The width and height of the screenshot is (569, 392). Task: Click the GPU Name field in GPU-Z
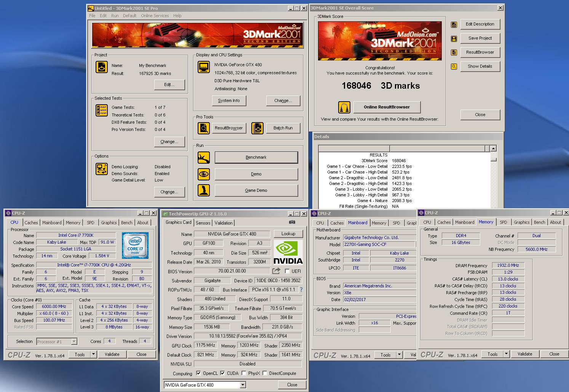pyautogui.click(x=232, y=234)
